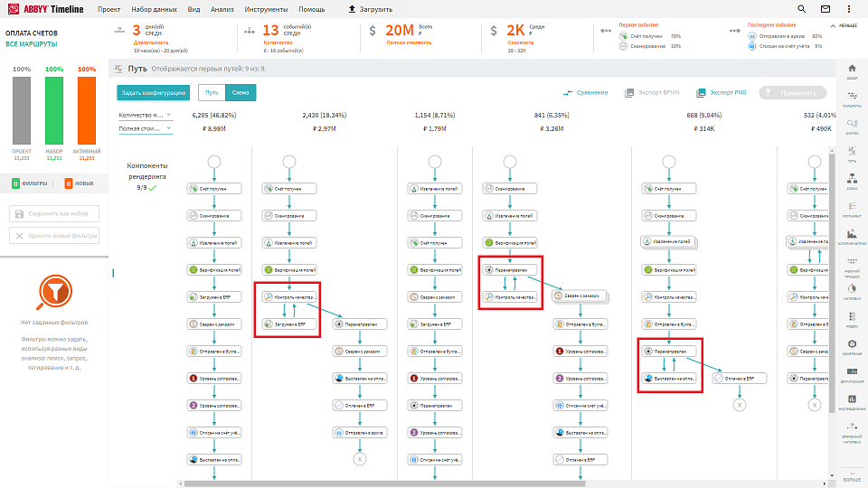The width and height of the screenshot is (868, 488).
Task: Open the Обзор home icon in sidebar
Action: point(852,69)
